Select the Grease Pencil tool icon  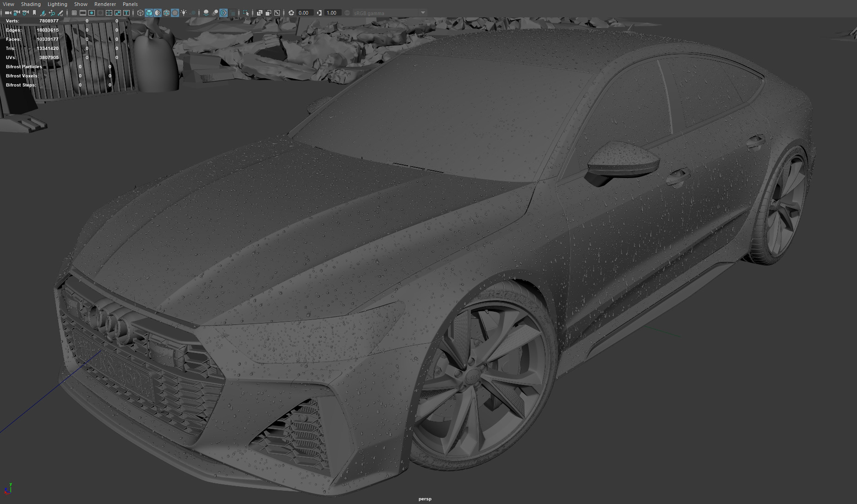pos(60,13)
